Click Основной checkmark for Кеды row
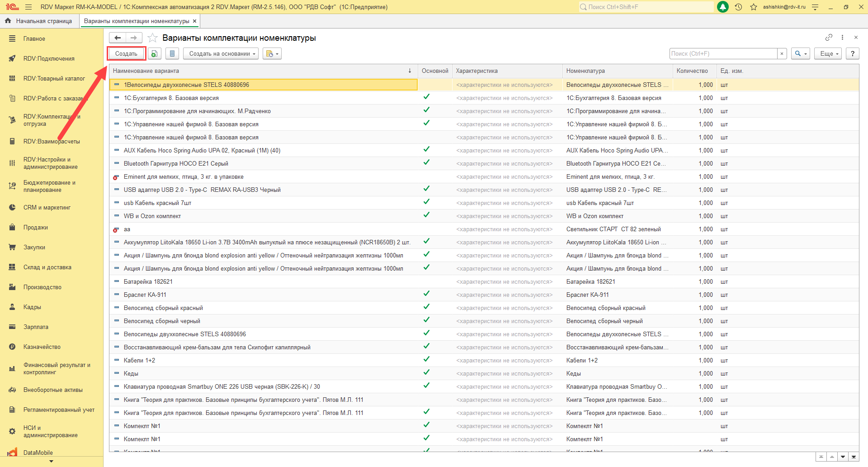The image size is (868, 467). click(x=426, y=372)
